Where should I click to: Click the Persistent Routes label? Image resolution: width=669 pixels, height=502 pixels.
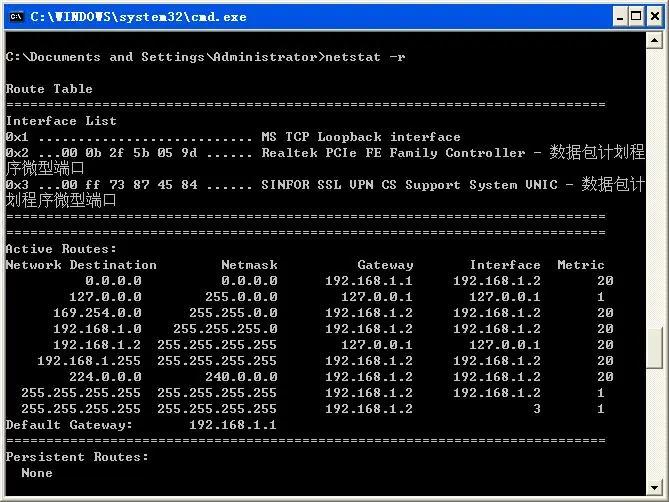tap(77, 457)
